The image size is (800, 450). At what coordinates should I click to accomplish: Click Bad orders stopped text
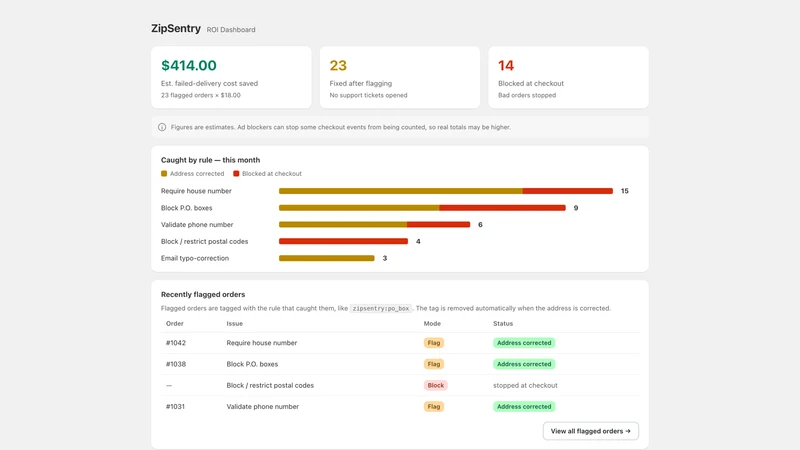tap(527, 95)
